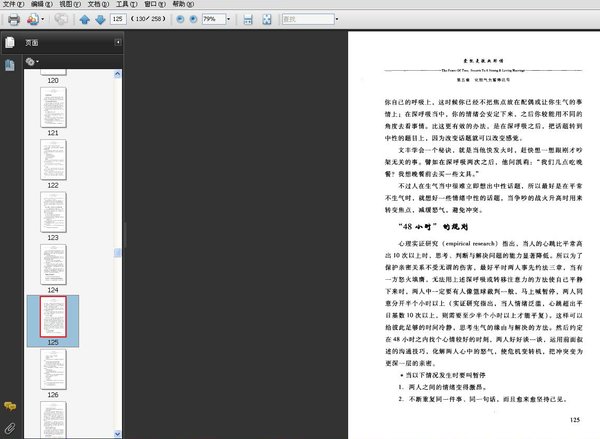600x439 pixels.
Task: Click the fit-width scrolling page icon
Action: [x=248, y=19]
